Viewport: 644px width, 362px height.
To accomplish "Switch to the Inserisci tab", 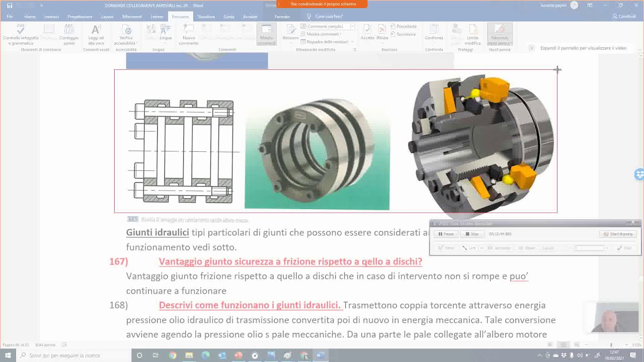I will (51, 17).
